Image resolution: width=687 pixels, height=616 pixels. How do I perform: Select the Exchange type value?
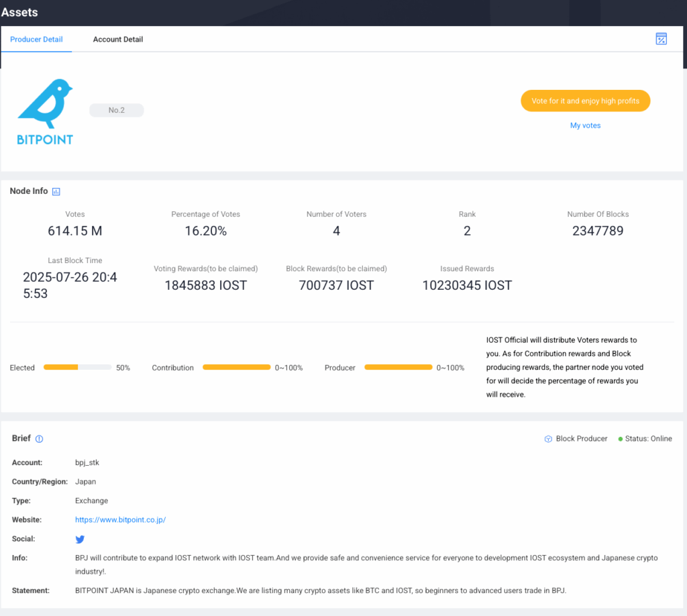(91, 501)
